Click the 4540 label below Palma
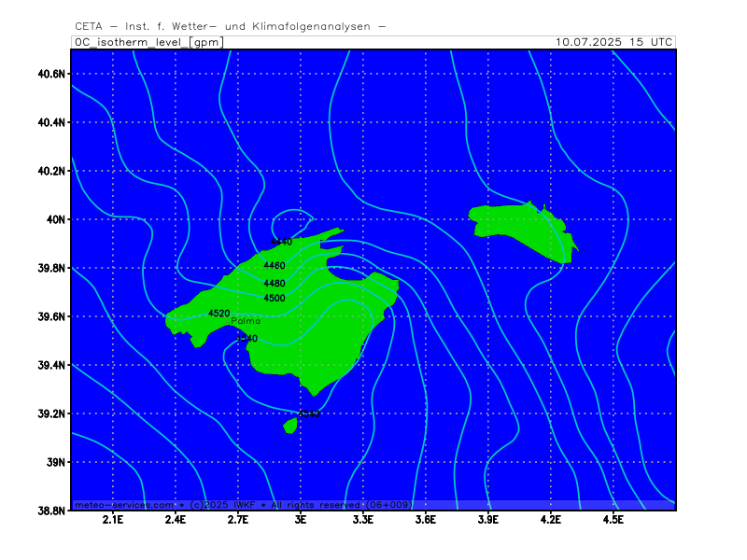The image size is (747, 560). click(247, 339)
